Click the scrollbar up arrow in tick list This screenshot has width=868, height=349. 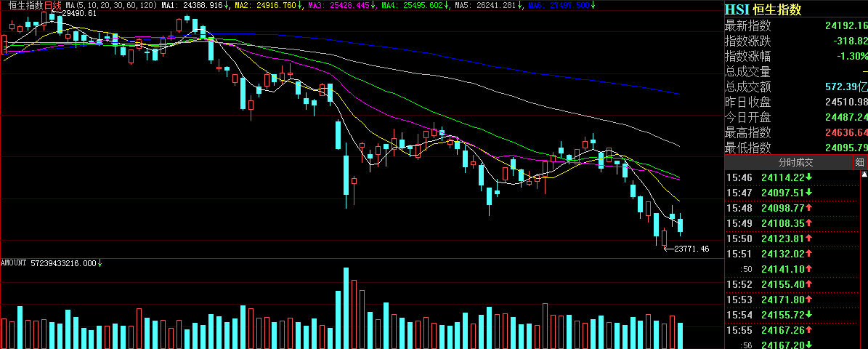click(x=864, y=176)
